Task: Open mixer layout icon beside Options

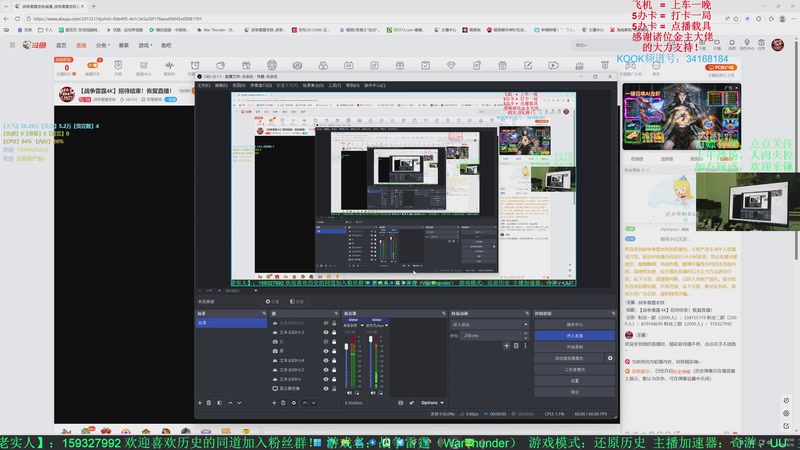Action: click(401, 403)
